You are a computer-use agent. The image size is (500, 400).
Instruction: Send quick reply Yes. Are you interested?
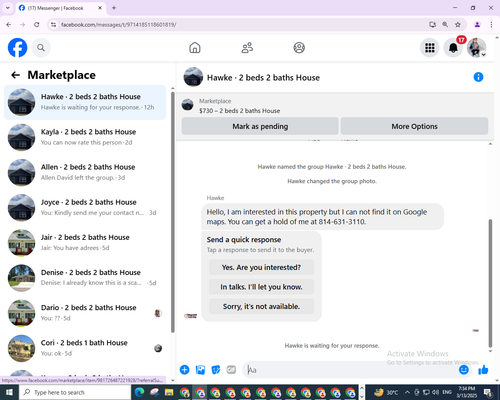(261, 267)
